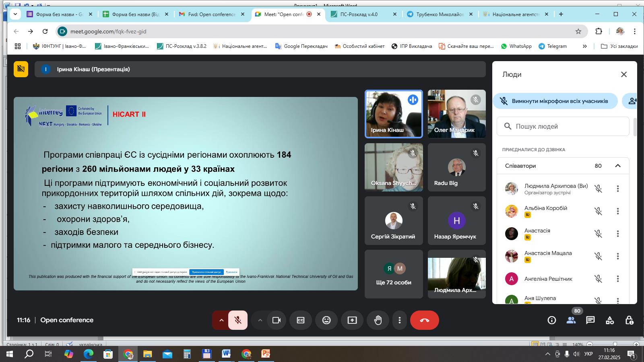Screen dimensions: 644x362
Task: Open the chat messages icon
Action: (x=590, y=320)
